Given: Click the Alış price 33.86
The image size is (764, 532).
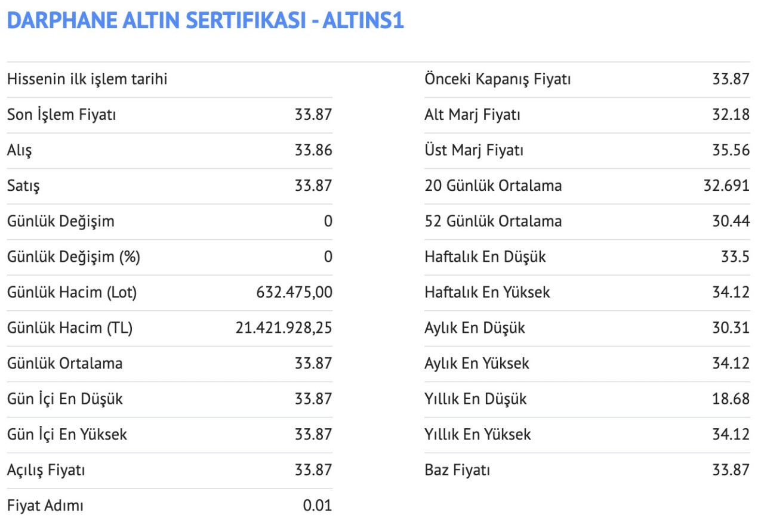Looking at the screenshot, I should 313,150.
